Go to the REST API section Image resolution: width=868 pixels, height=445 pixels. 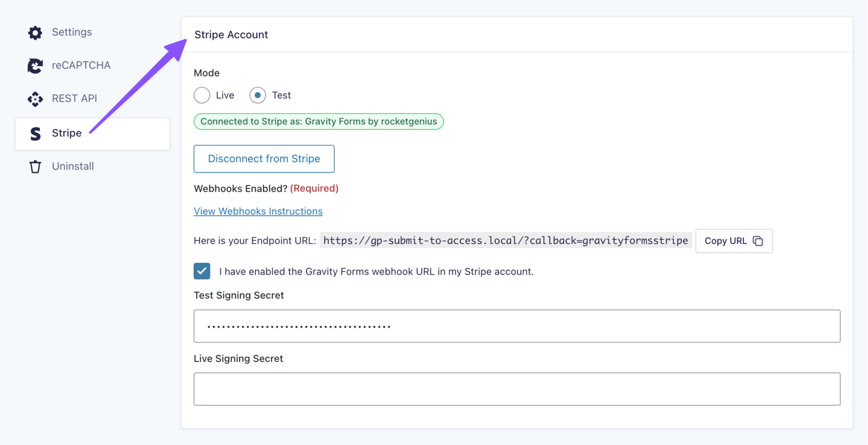click(x=74, y=99)
